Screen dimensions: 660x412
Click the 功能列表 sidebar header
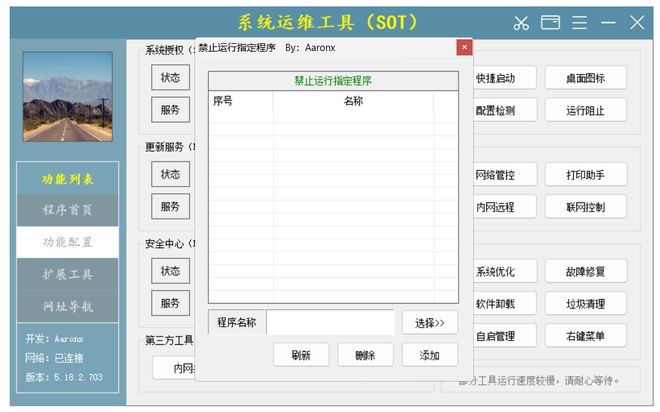[67, 178]
